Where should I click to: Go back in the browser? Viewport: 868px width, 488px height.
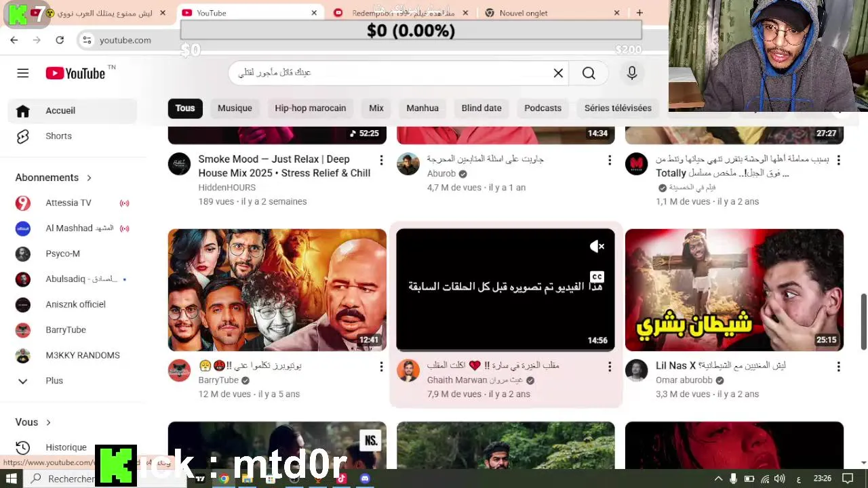coord(14,40)
